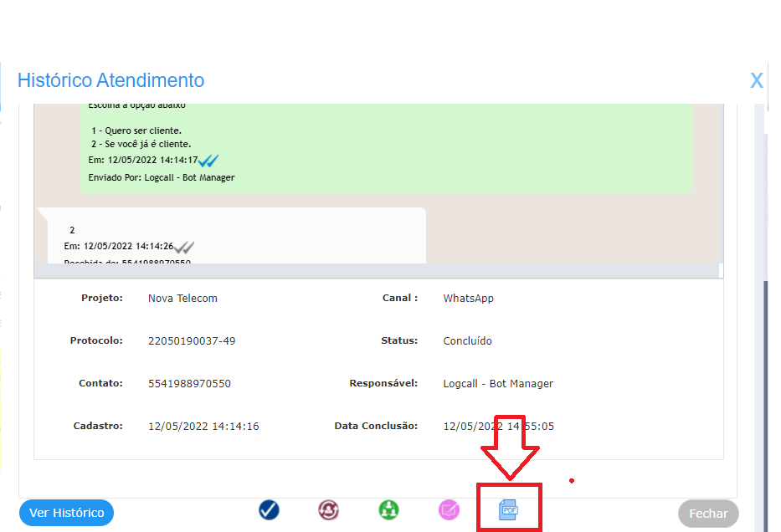Click the status value Concluído
This screenshot has width=781, height=532.
click(468, 341)
